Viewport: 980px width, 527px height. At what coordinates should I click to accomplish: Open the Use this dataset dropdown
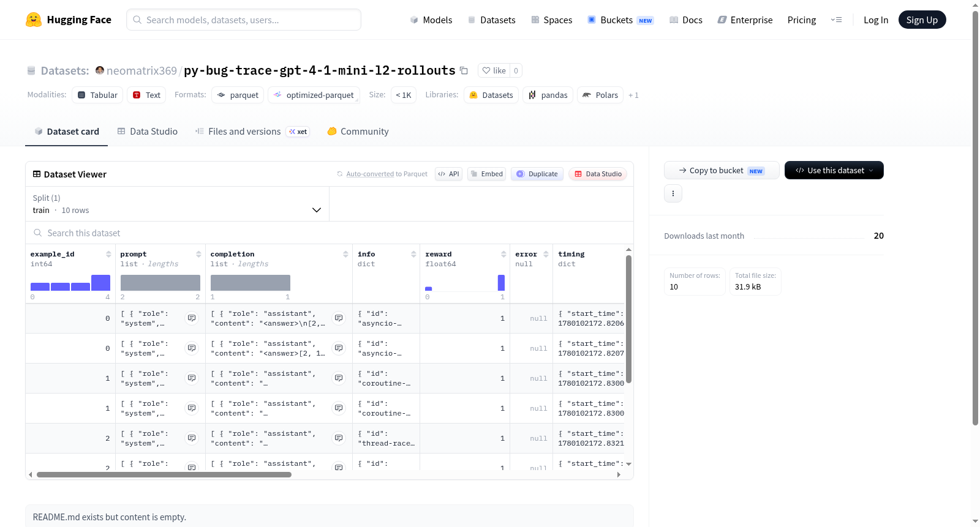coord(834,170)
